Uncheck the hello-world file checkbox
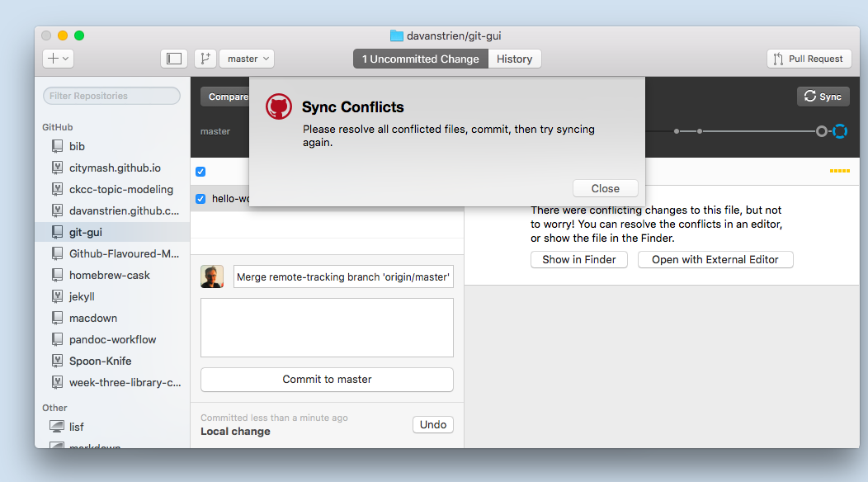Image resolution: width=868 pixels, height=482 pixels. point(200,198)
